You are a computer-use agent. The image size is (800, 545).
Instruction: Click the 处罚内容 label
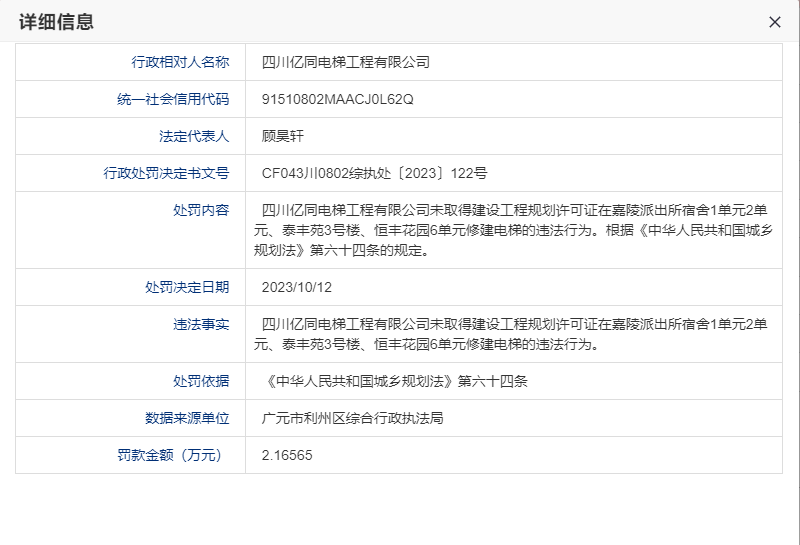(x=201, y=210)
